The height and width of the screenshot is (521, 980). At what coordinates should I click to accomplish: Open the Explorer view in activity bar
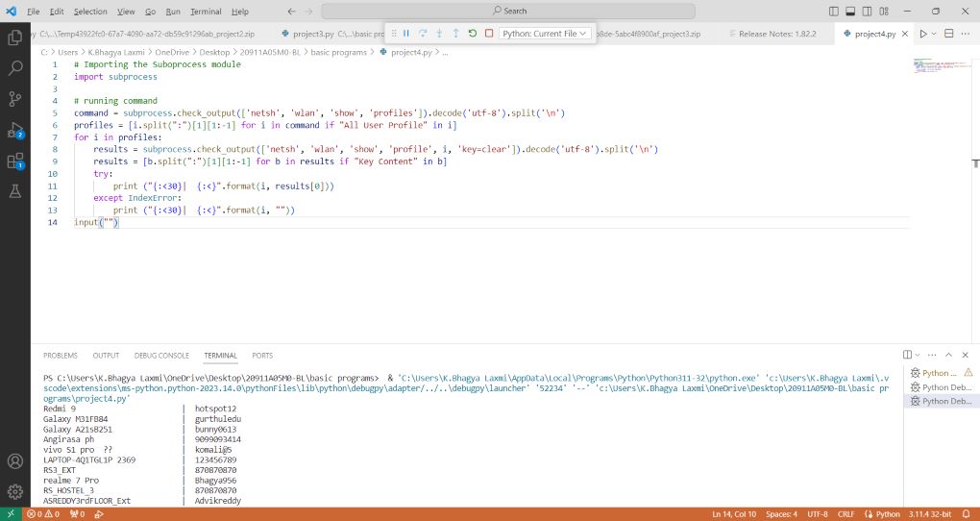tap(15, 37)
